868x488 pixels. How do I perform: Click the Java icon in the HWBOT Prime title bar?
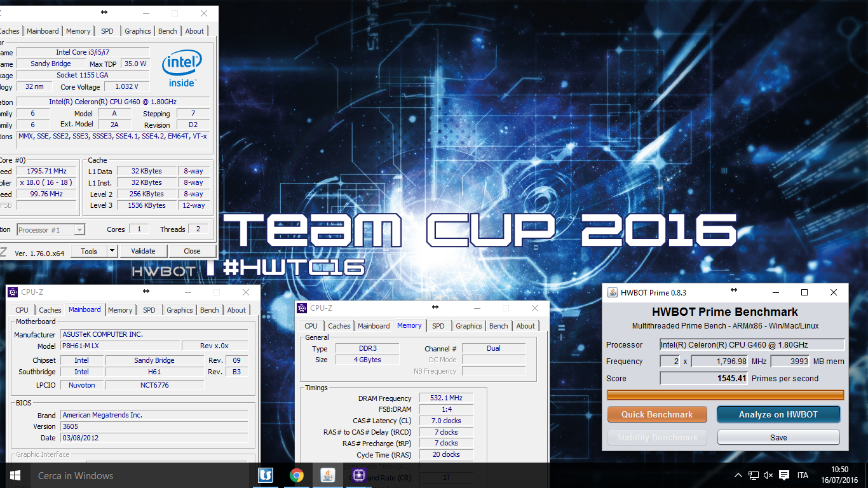click(613, 292)
